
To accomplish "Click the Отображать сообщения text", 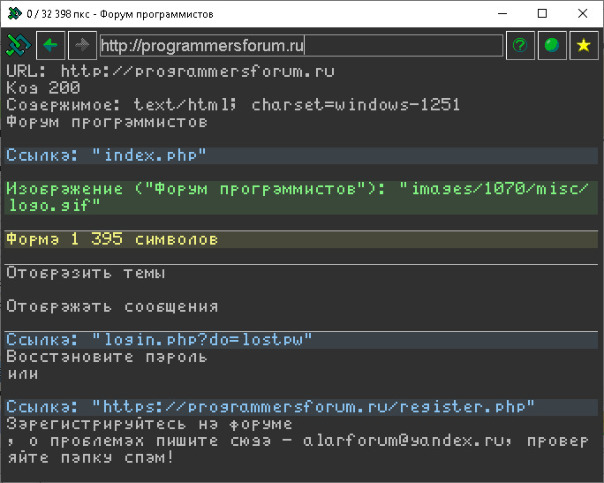I will (112, 307).
